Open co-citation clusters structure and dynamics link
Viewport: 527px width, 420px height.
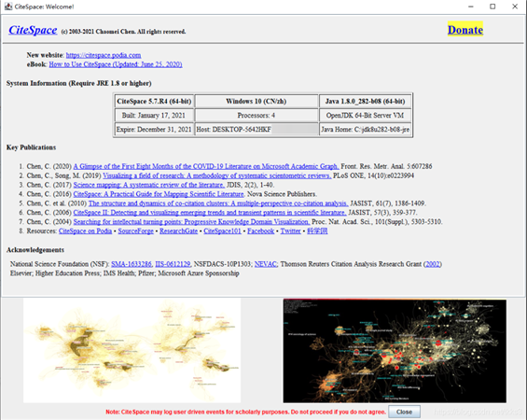(218, 203)
